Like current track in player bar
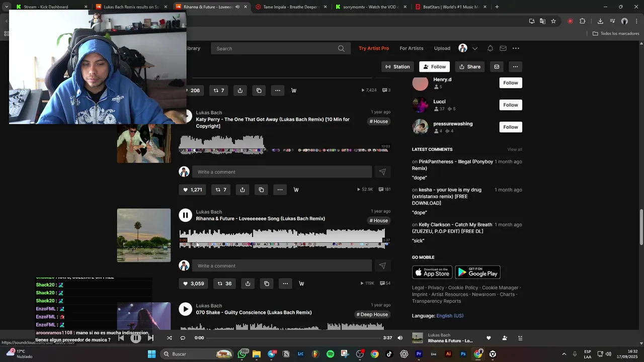This screenshot has height=362, width=644. click(x=489, y=338)
